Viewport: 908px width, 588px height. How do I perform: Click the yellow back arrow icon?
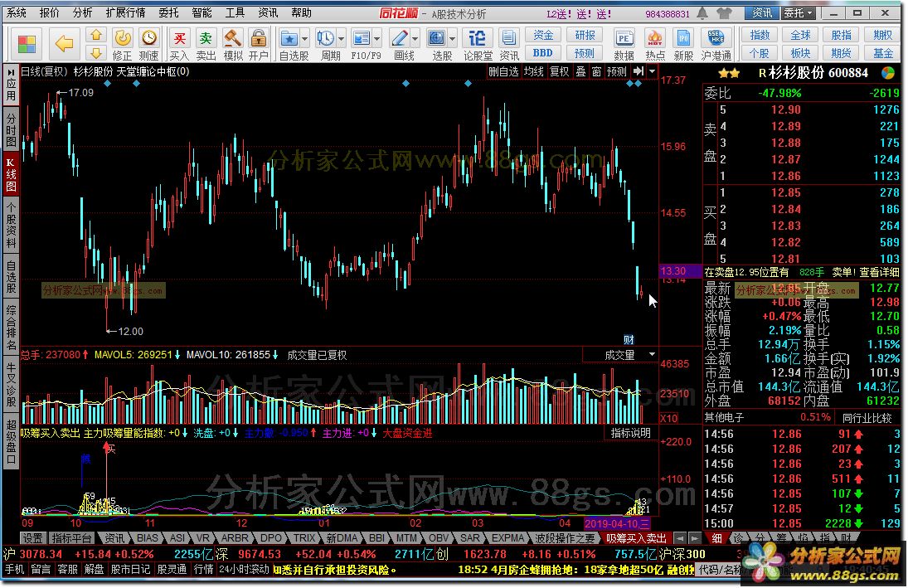coord(64,43)
